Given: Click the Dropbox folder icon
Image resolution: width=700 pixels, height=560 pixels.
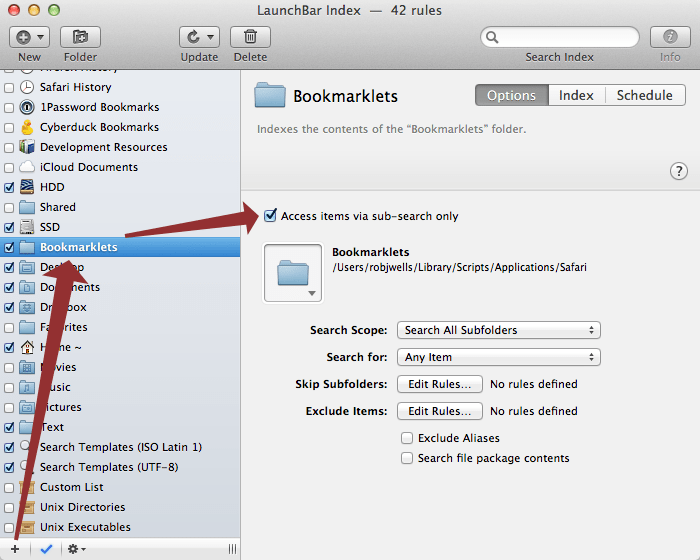Looking at the screenshot, I should click(27, 307).
